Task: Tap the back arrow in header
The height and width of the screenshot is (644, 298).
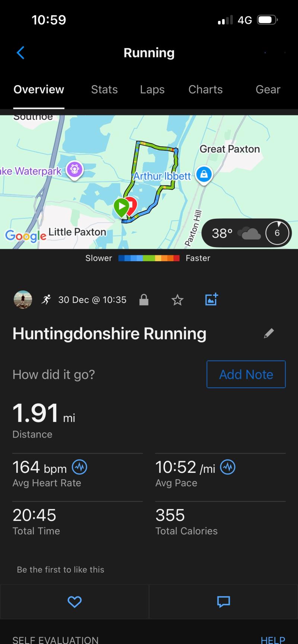Action: tap(21, 53)
